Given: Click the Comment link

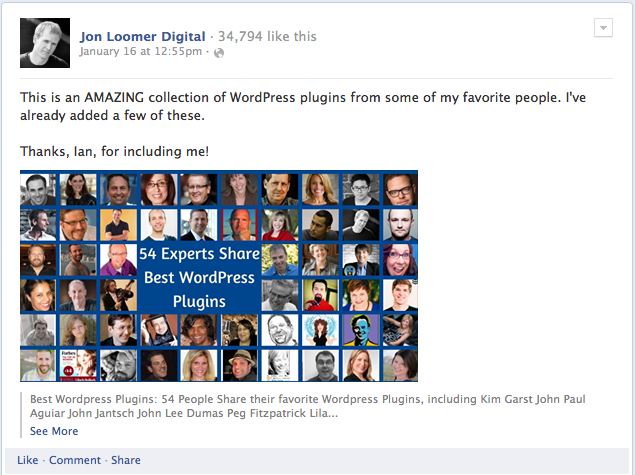Looking at the screenshot, I should coord(75,460).
